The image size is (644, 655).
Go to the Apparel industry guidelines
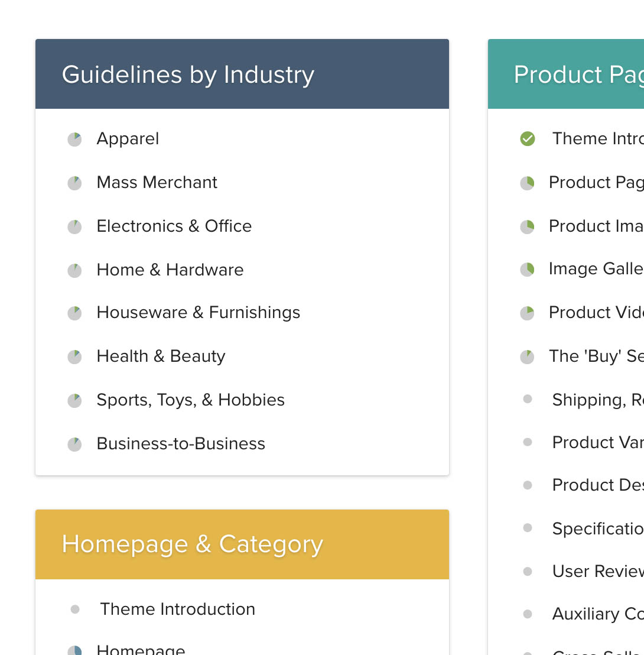[x=128, y=139]
